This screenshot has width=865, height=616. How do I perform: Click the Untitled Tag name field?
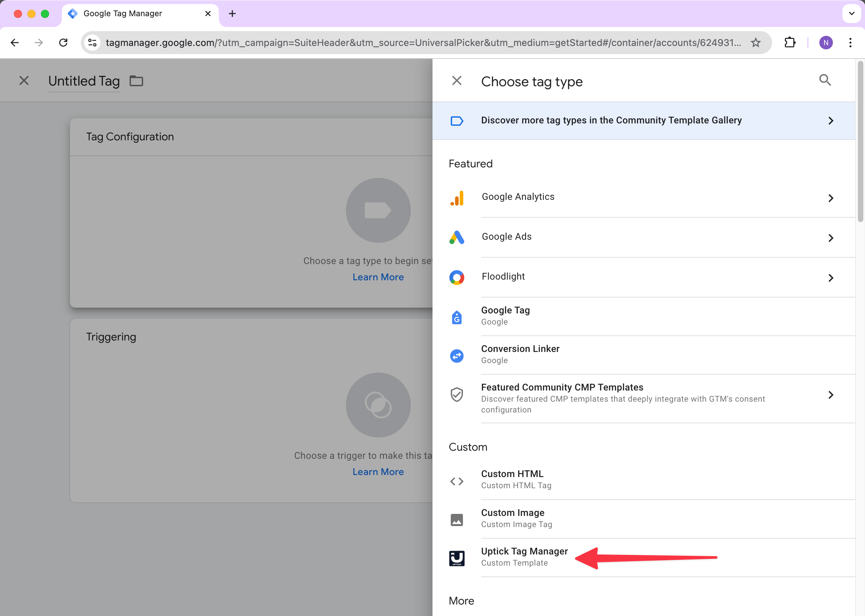[84, 81]
